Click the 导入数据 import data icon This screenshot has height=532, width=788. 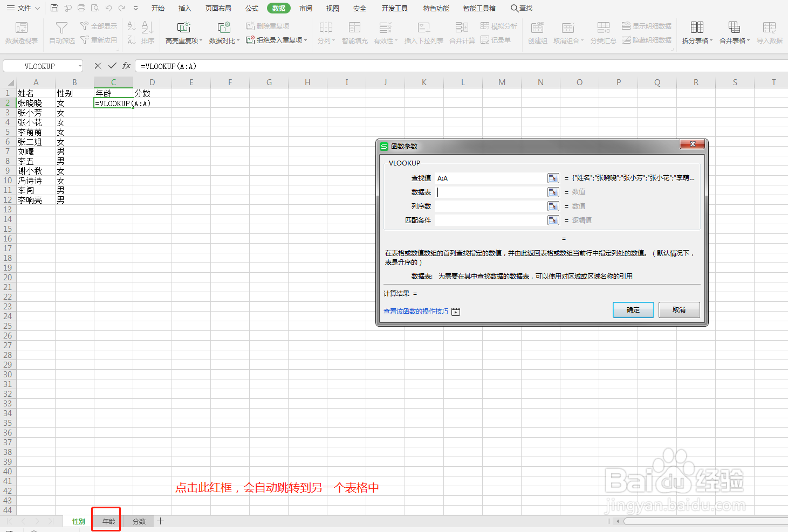(769, 27)
